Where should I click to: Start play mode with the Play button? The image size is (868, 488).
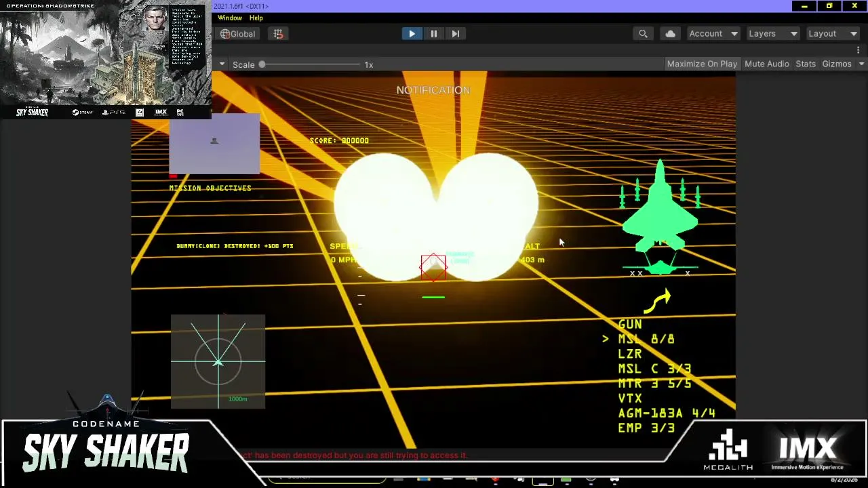412,34
